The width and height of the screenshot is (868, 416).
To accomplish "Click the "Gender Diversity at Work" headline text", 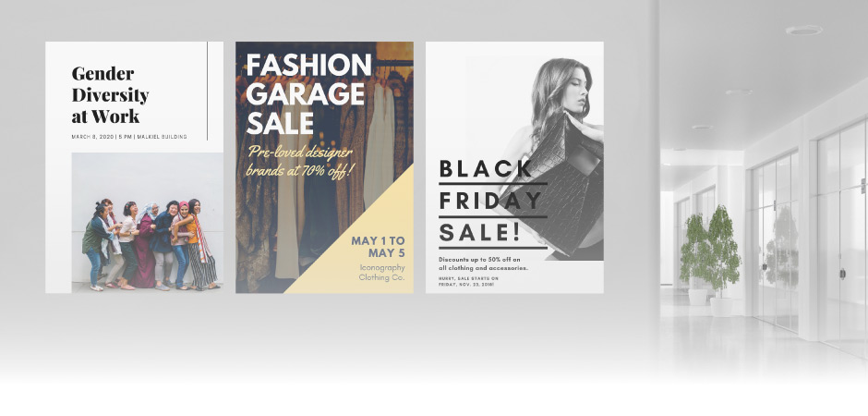I will 110,94.
